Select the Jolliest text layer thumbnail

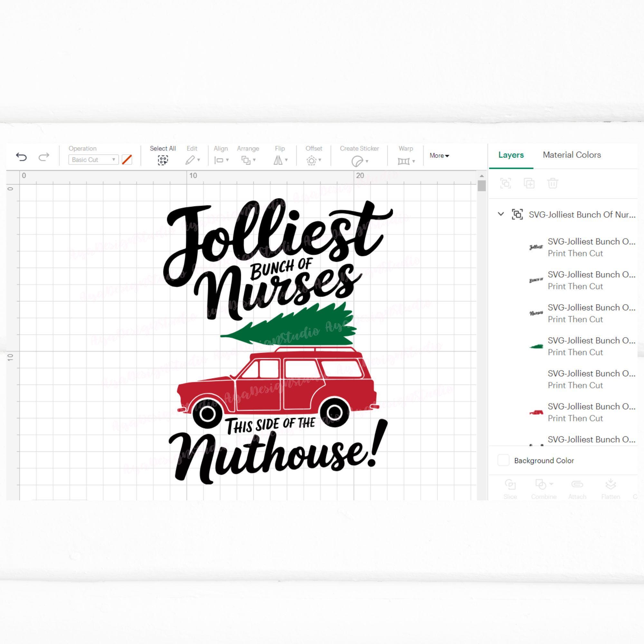pyautogui.click(x=536, y=247)
